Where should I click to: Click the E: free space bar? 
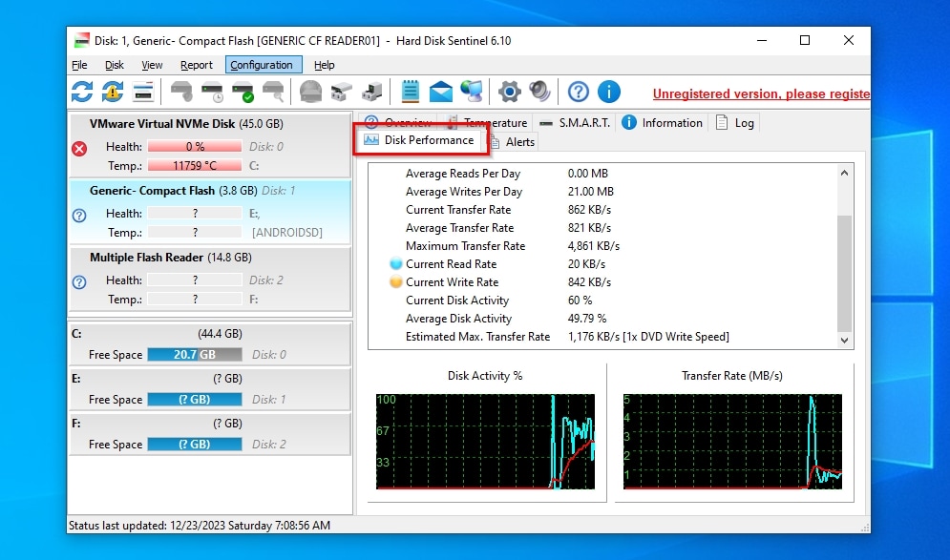pyautogui.click(x=195, y=400)
